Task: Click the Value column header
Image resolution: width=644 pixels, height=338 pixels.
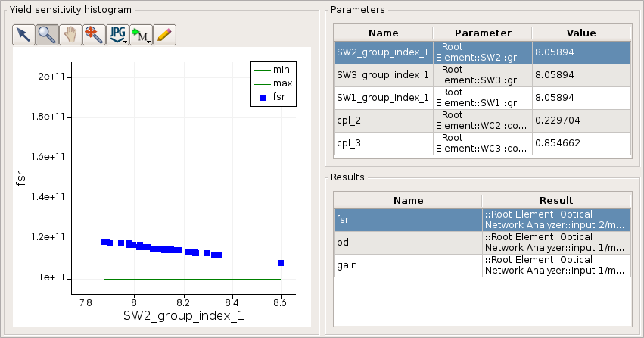Action: click(x=581, y=33)
